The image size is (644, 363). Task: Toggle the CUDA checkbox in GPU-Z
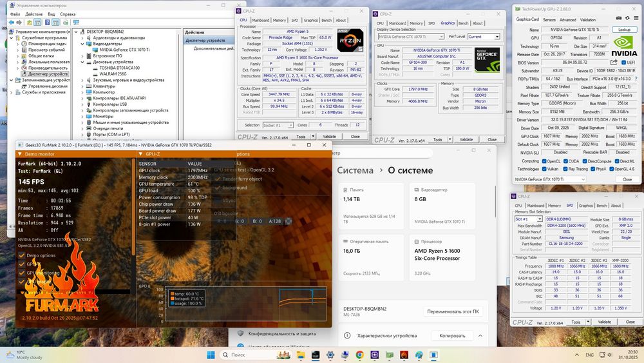565,161
